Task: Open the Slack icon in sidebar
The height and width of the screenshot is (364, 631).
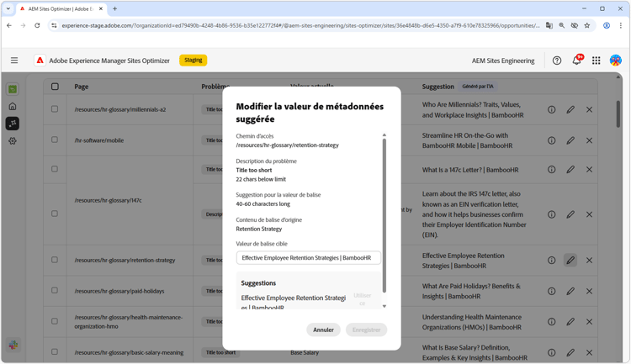Action: coord(13,345)
